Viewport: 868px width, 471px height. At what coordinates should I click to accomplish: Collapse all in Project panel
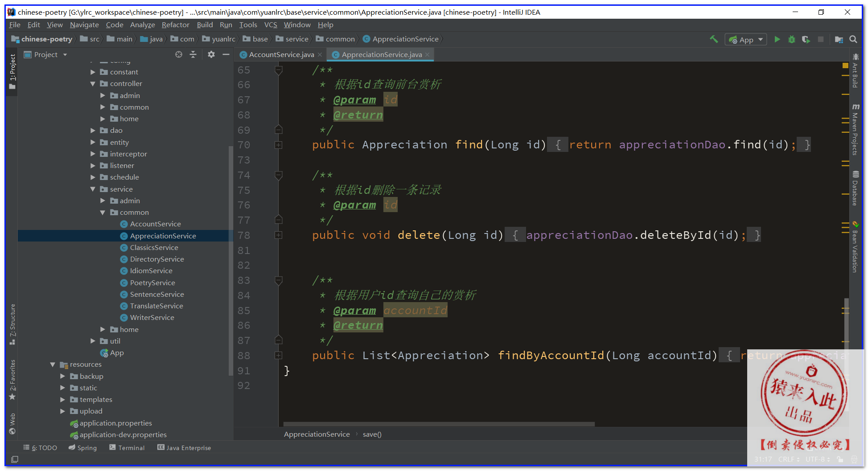193,54
